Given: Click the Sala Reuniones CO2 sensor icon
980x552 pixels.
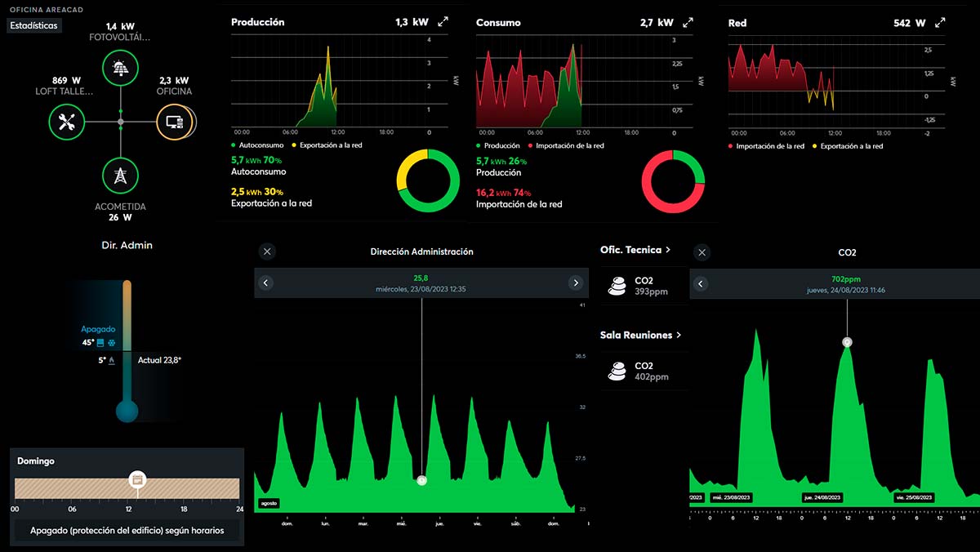Looking at the screenshot, I should tap(617, 372).
